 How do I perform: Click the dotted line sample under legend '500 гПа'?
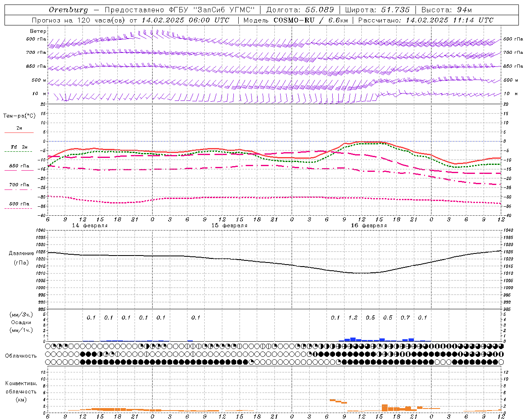click(x=18, y=208)
